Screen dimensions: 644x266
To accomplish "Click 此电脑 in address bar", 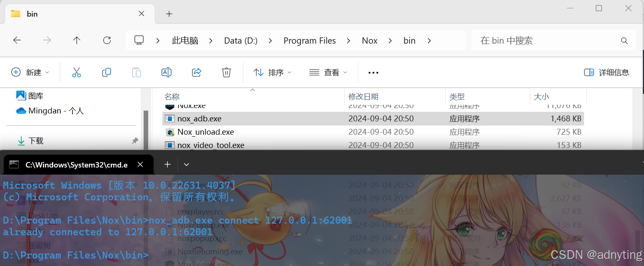I will coord(185,41).
